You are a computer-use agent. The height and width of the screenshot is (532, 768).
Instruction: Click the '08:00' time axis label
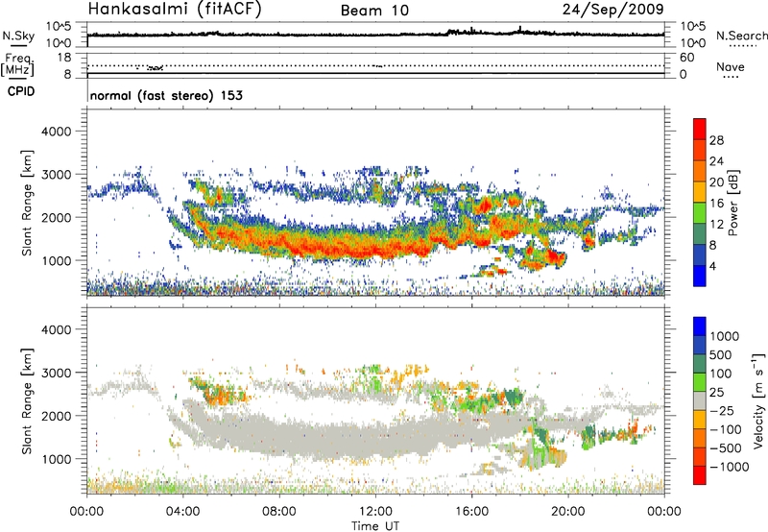[x=279, y=512]
